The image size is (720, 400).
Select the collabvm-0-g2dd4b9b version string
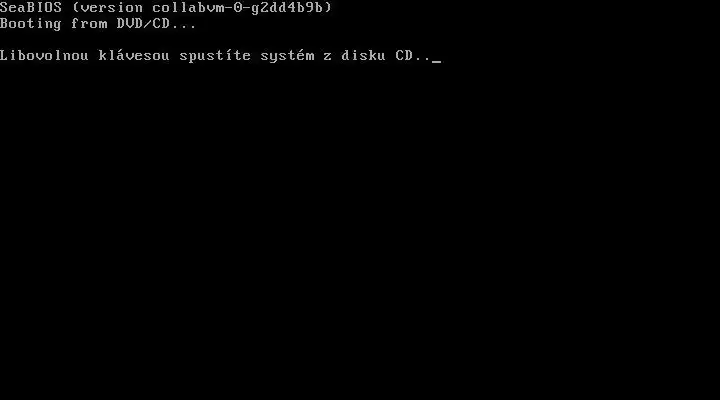[238, 8]
